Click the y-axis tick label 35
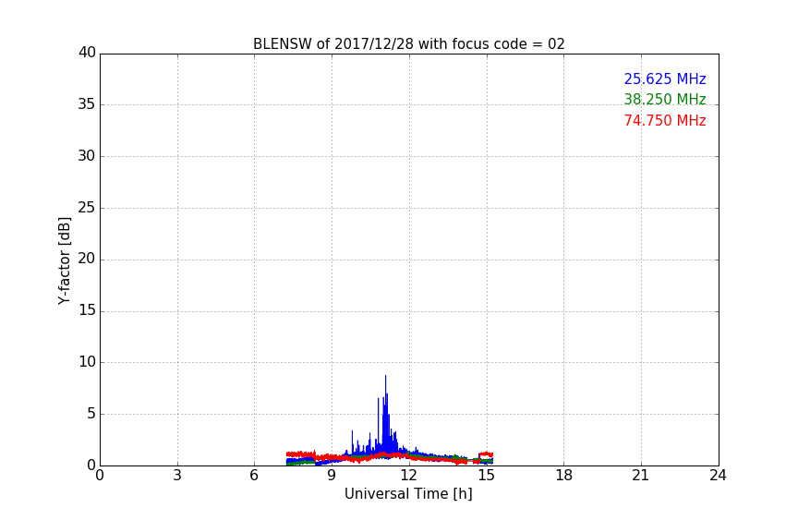The width and height of the screenshot is (798, 532). (87, 104)
